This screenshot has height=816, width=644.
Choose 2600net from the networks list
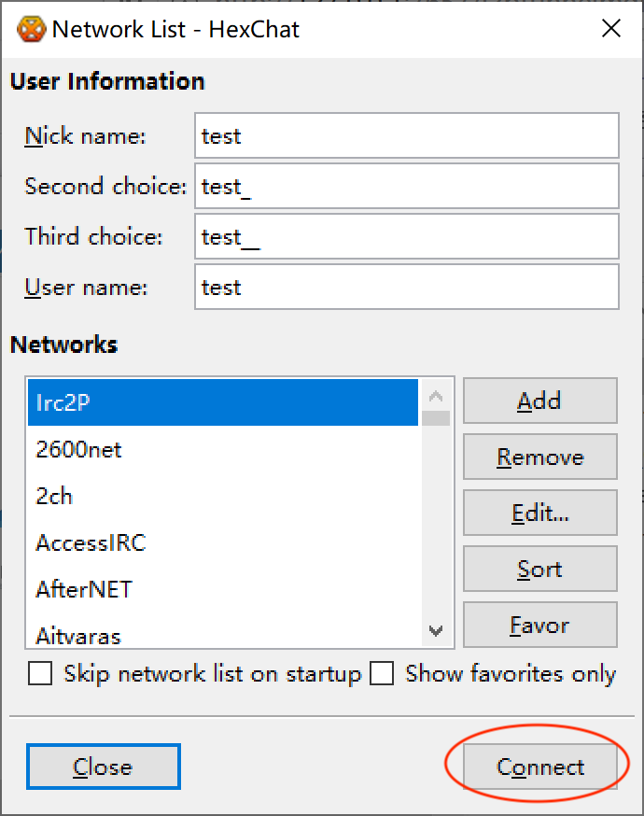tap(222, 450)
